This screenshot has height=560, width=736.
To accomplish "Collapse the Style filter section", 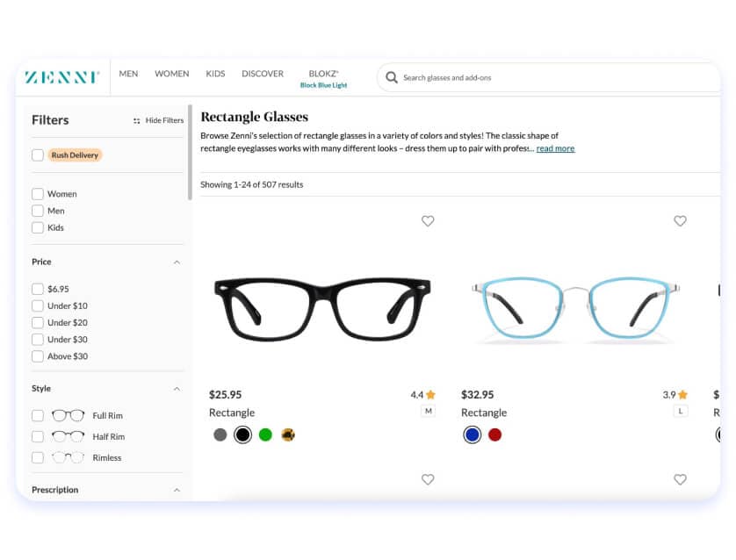I will [x=177, y=389].
